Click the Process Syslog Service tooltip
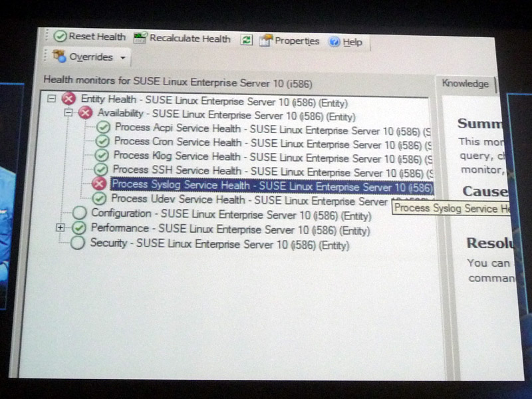 coord(452,207)
